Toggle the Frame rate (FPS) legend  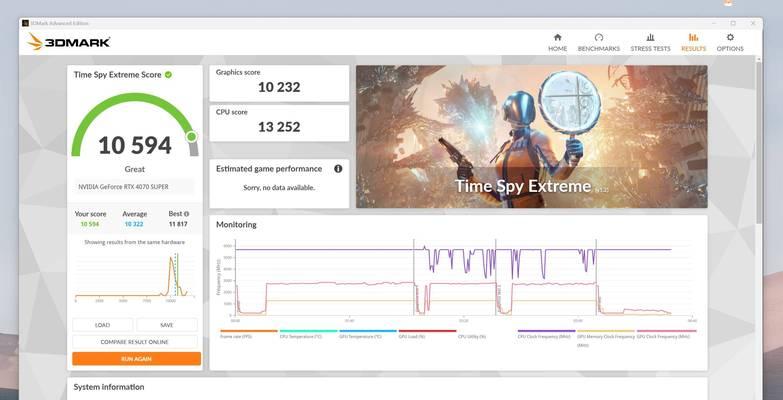click(249, 334)
